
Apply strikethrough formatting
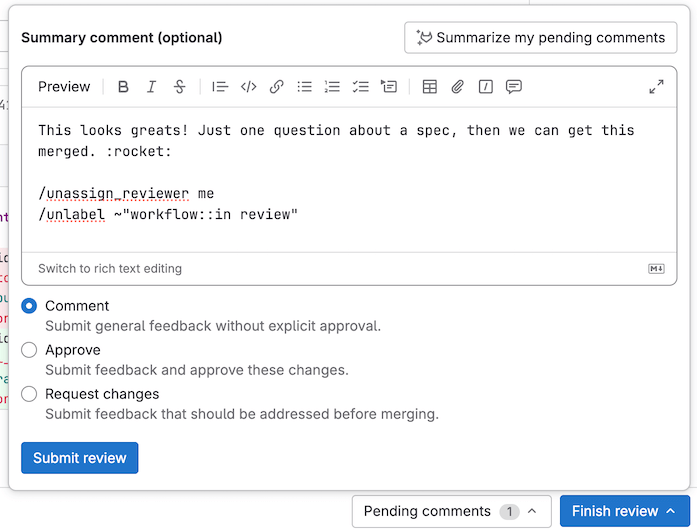tap(180, 87)
